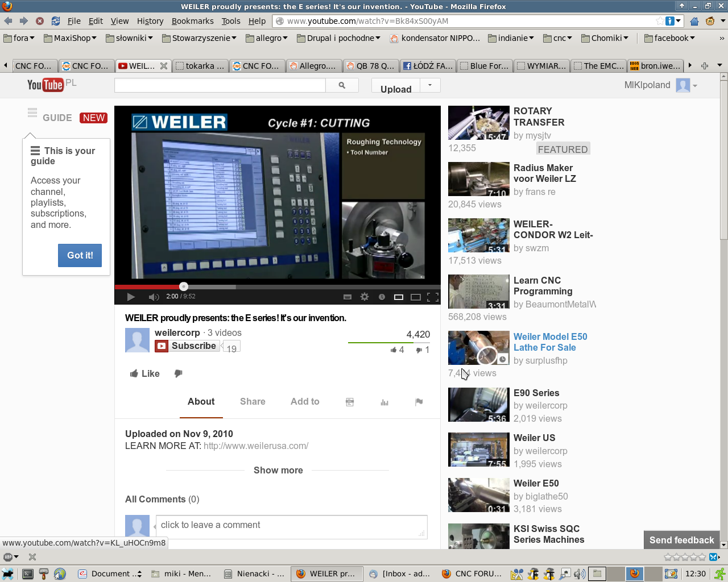Open video statistics bar chart icon

coord(384,402)
